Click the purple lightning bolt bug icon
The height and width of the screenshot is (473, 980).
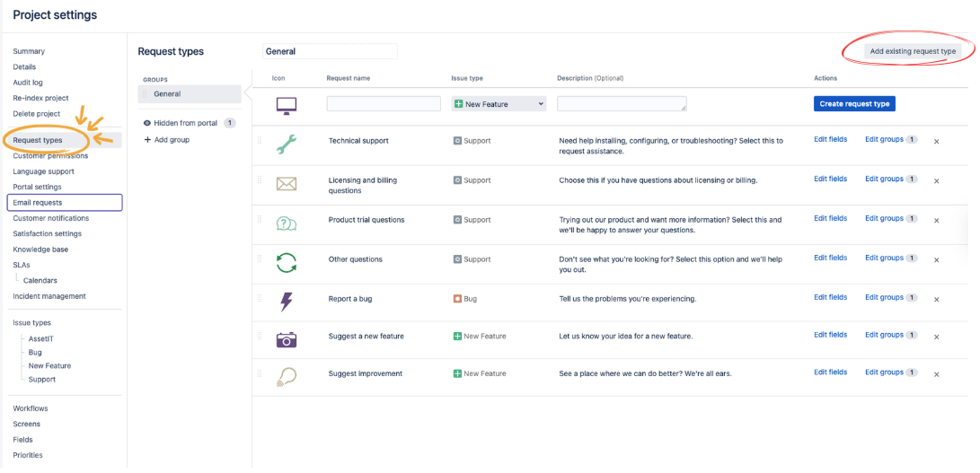287,301
